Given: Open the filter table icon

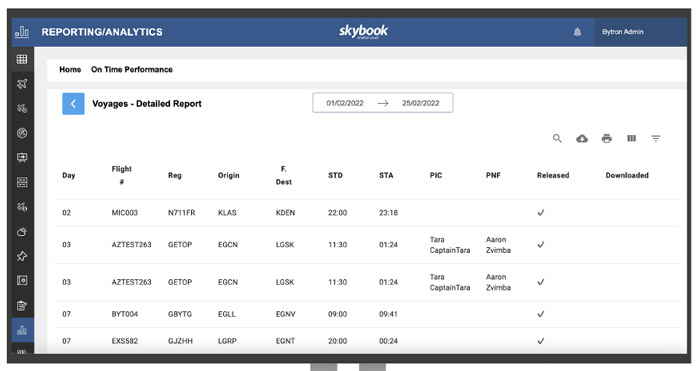Looking at the screenshot, I should point(656,138).
